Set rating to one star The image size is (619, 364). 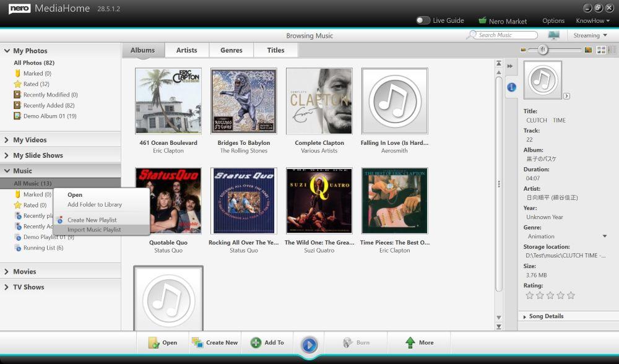click(x=530, y=295)
